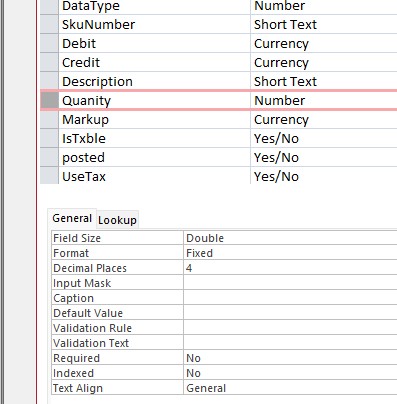Image resolution: width=397 pixels, height=404 pixels.
Task: Select the DataType field name cell
Action: click(x=154, y=7)
